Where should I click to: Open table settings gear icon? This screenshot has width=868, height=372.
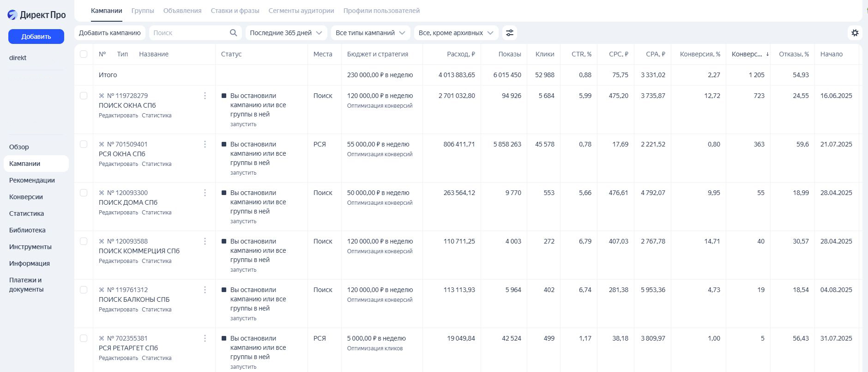pyautogui.click(x=855, y=33)
